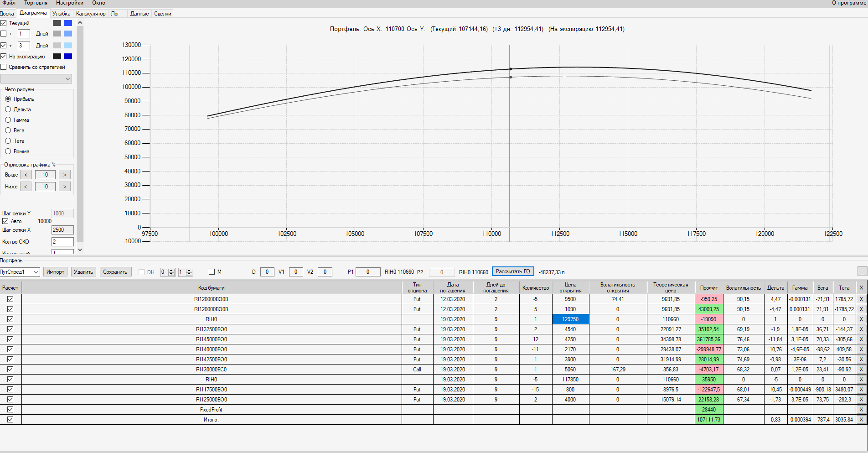Open the Файл menu
Viewport: 868px width, 453px height.
point(9,3)
